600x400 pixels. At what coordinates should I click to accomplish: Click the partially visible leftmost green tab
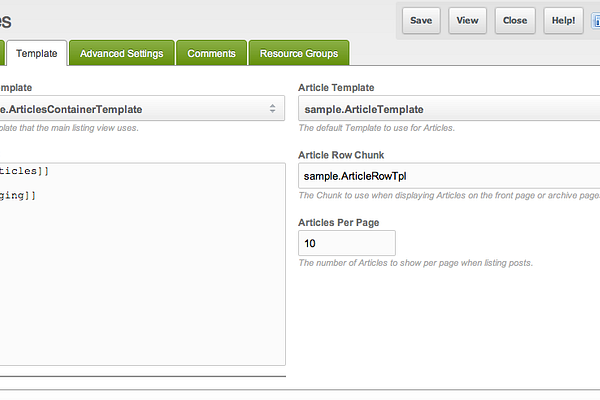pos(2,53)
